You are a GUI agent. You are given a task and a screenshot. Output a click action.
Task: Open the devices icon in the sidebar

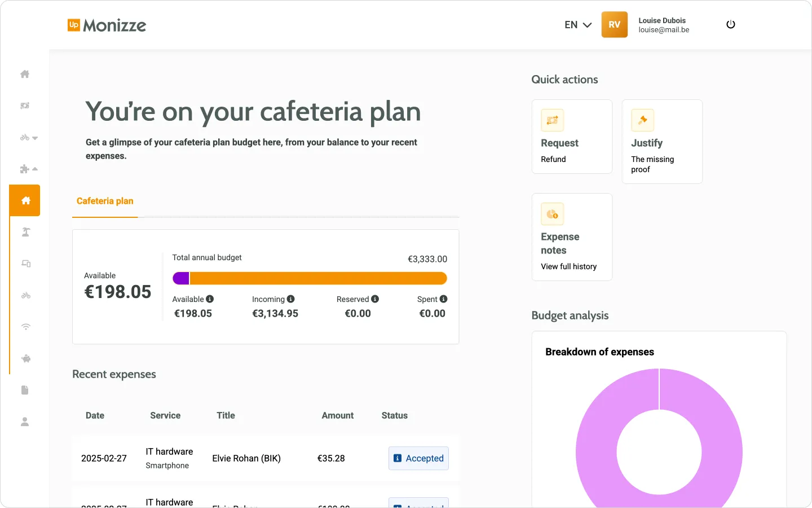tap(25, 264)
